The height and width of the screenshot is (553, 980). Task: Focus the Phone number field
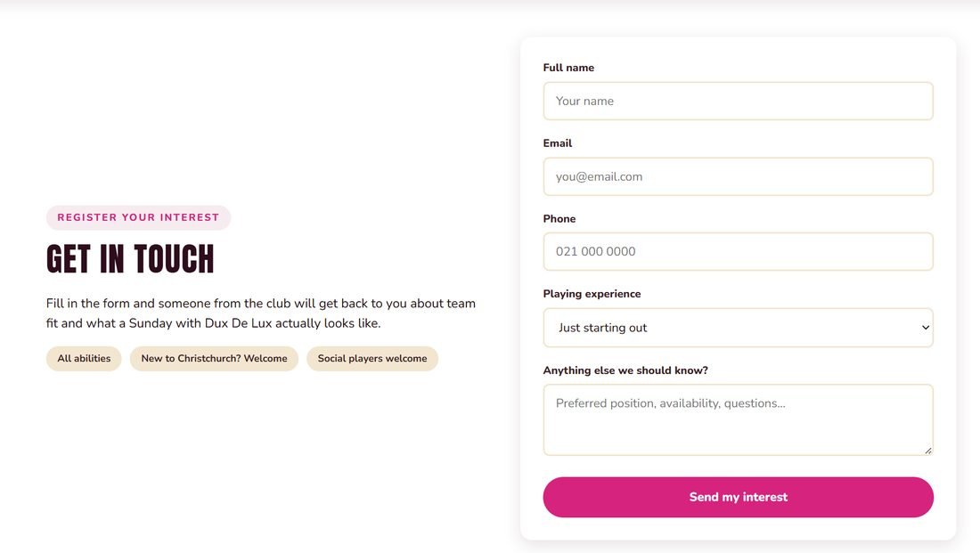739,251
